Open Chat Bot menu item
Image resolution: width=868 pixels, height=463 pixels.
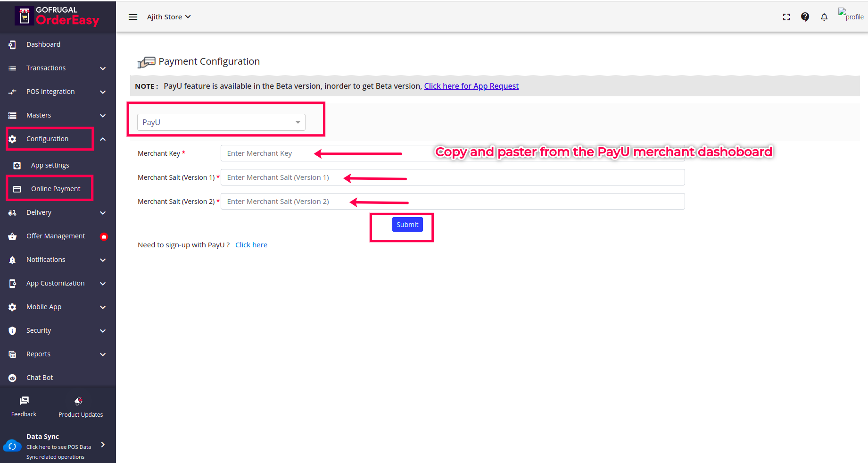click(40, 378)
